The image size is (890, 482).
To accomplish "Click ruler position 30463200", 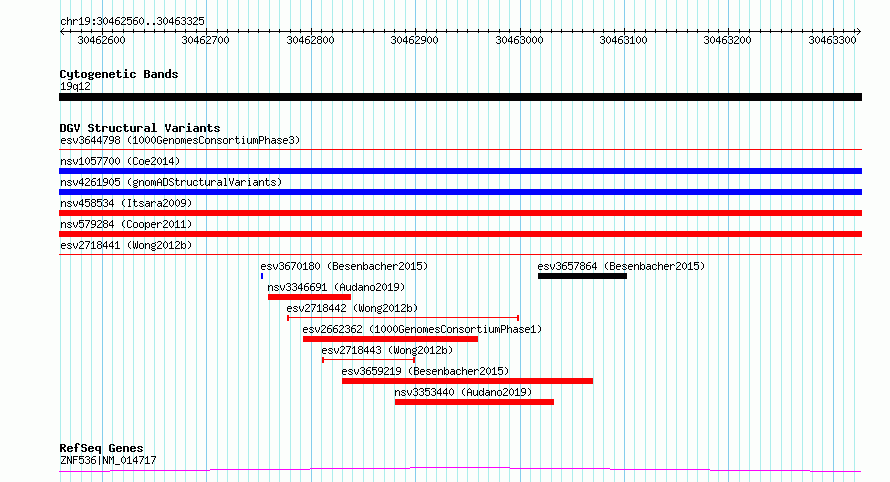I will [x=728, y=40].
